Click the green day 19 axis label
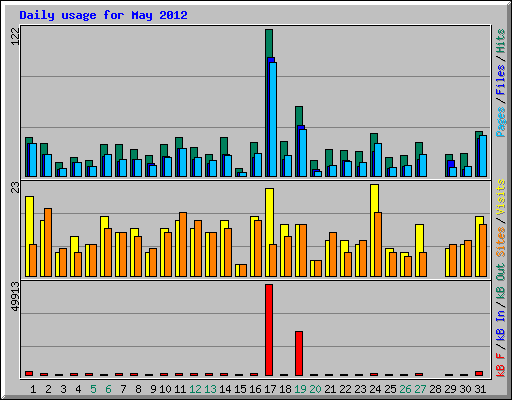 (300, 389)
